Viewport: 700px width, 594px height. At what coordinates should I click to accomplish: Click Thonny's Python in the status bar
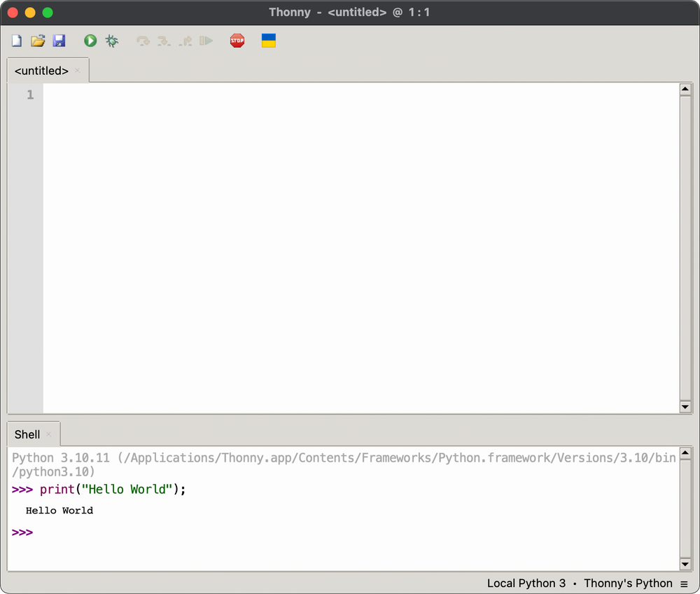(x=628, y=583)
